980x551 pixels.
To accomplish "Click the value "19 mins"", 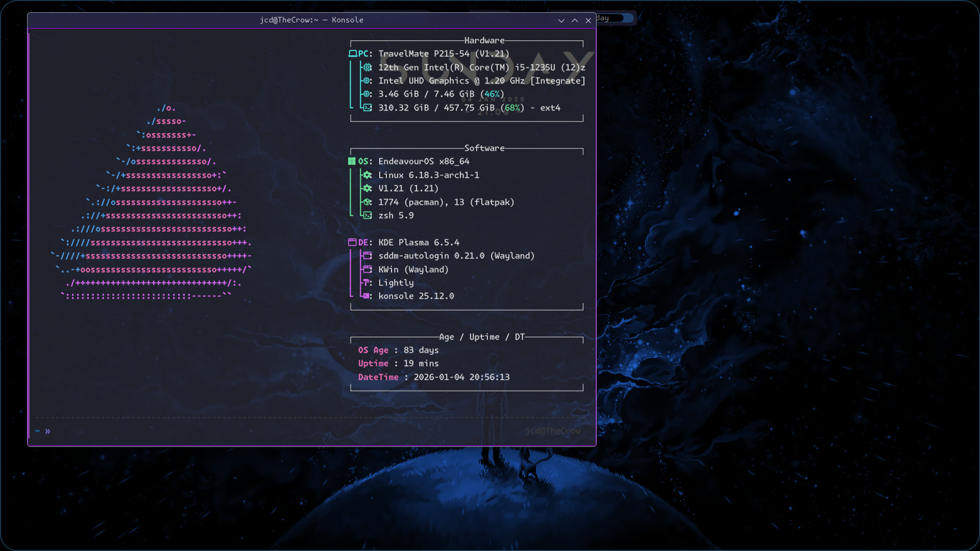I will pos(421,363).
